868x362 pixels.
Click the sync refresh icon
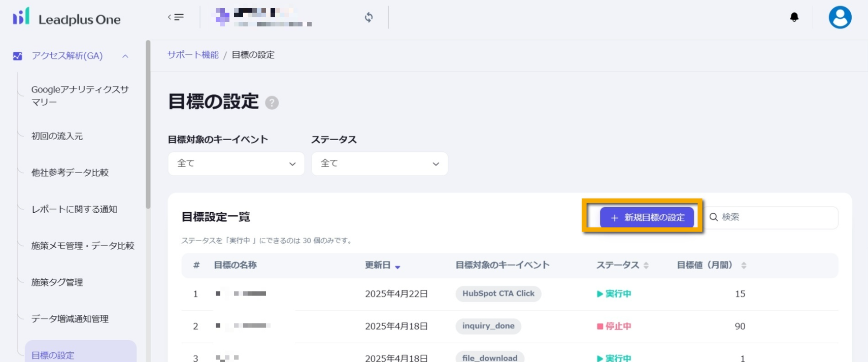[369, 17]
